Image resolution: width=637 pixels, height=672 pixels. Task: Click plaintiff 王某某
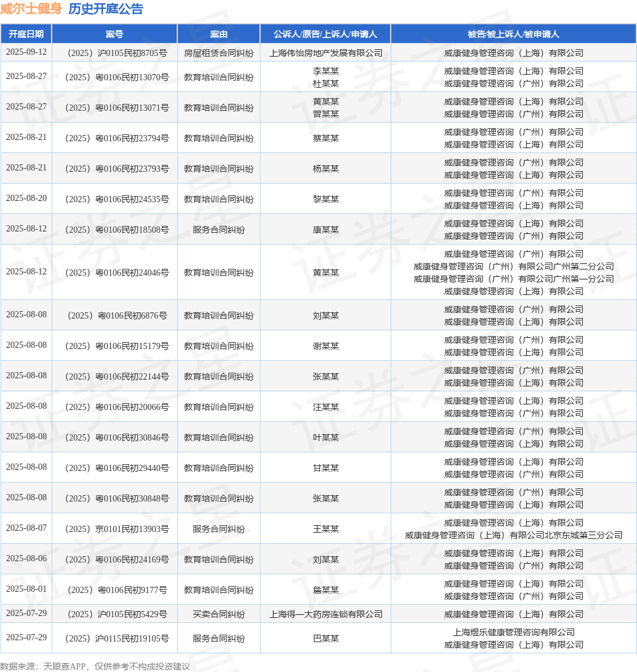tap(325, 528)
